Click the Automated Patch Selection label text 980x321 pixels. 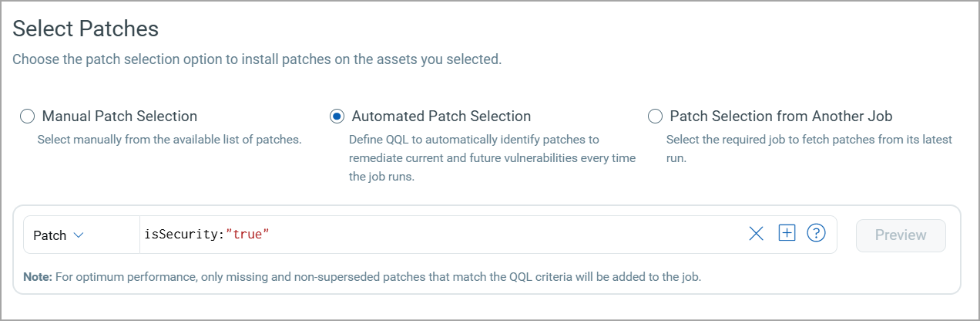pos(441,117)
